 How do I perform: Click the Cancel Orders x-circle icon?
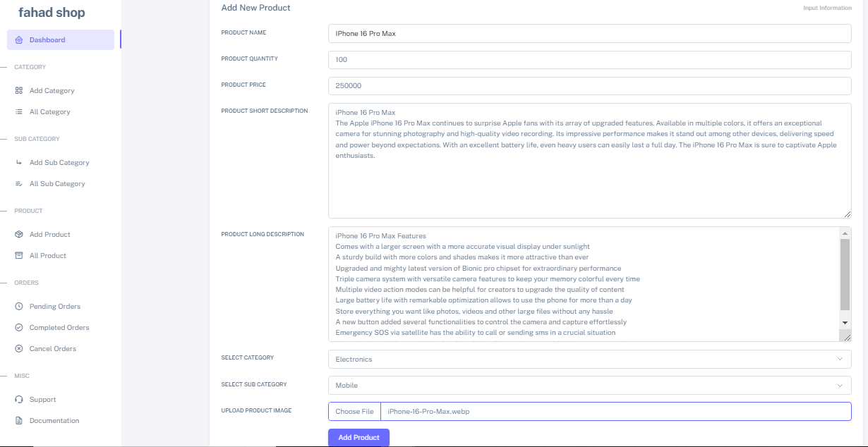(x=19, y=349)
